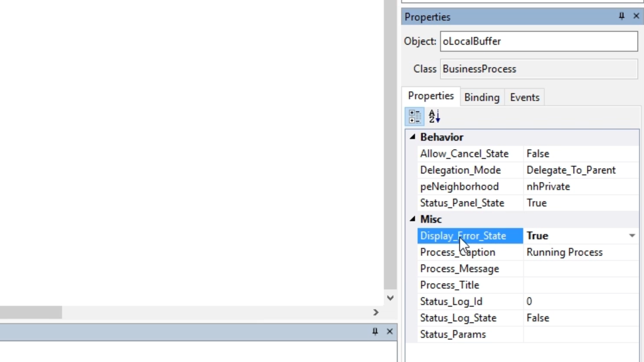Click the horizontal scrollbar thumb
This screenshot has height=362, width=644.
(x=30, y=312)
